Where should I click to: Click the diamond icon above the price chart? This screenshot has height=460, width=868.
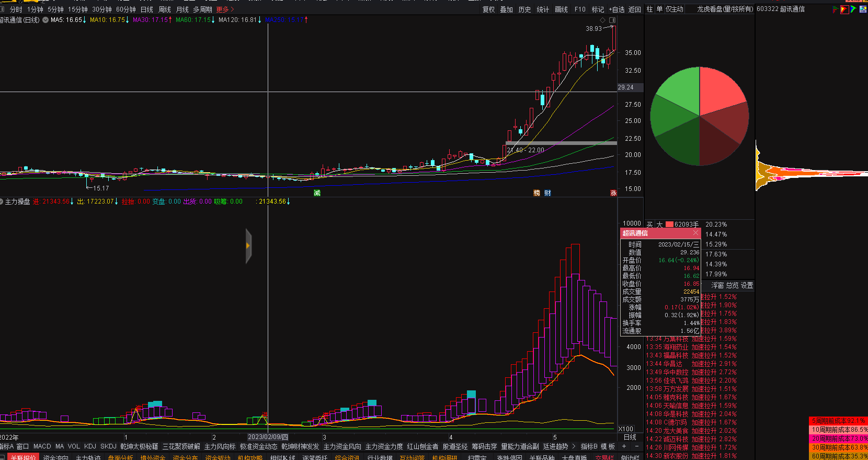coord(602,20)
